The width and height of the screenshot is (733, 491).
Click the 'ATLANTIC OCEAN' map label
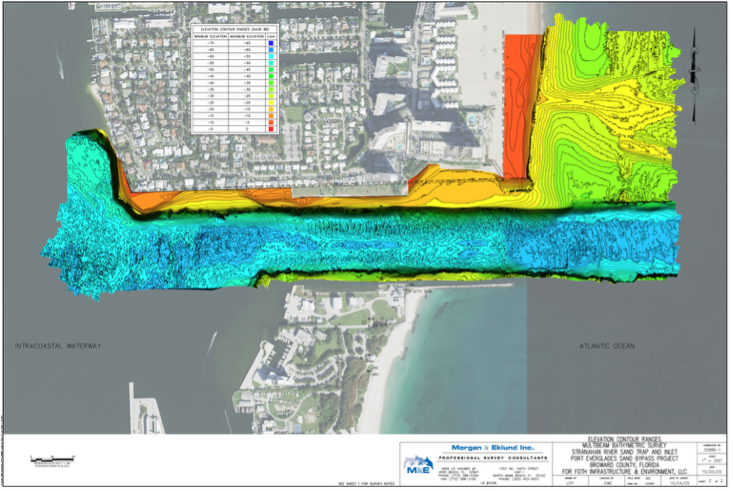click(x=607, y=346)
